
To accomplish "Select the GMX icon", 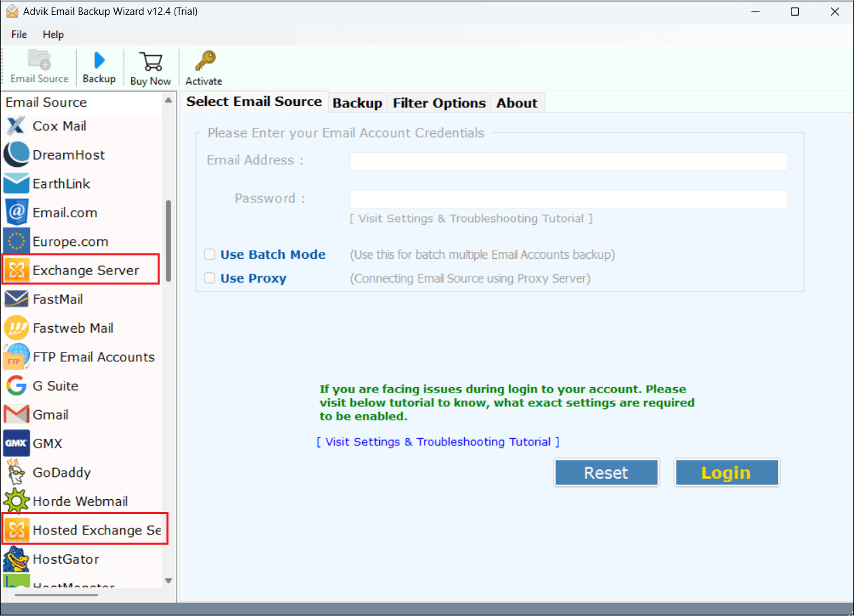I will click(16, 443).
